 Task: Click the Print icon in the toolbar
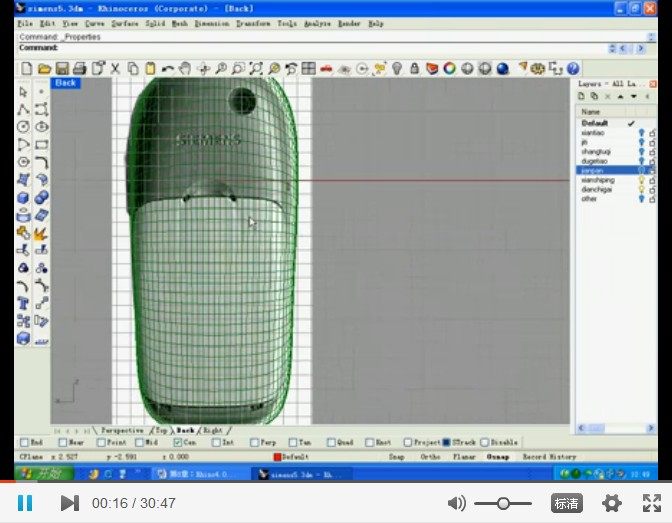coord(80,69)
